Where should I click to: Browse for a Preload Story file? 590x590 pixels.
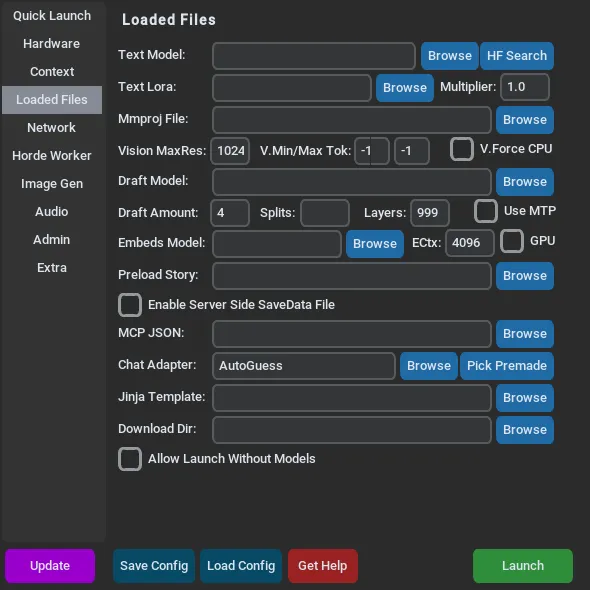point(525,276)
